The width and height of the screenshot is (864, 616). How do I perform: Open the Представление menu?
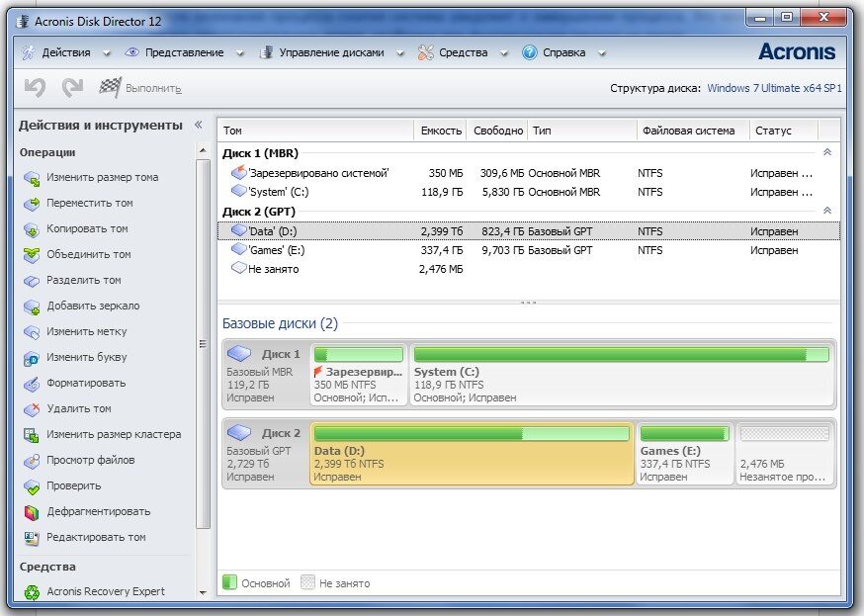(185, 52)
